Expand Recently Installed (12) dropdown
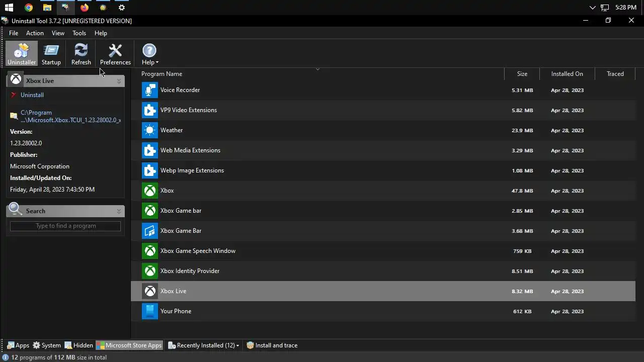 coord(204,345)
